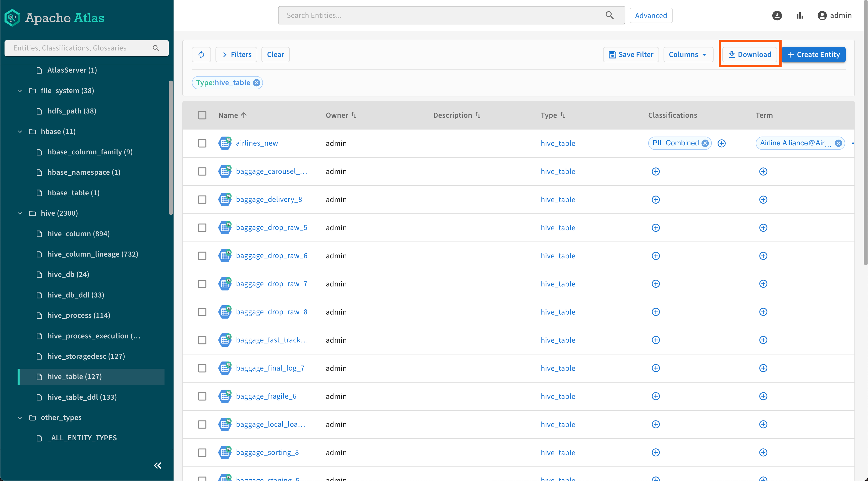Toggle the select-all checkbox in the table header
This screenshot has height=481, width=868.
click(202, 115)
